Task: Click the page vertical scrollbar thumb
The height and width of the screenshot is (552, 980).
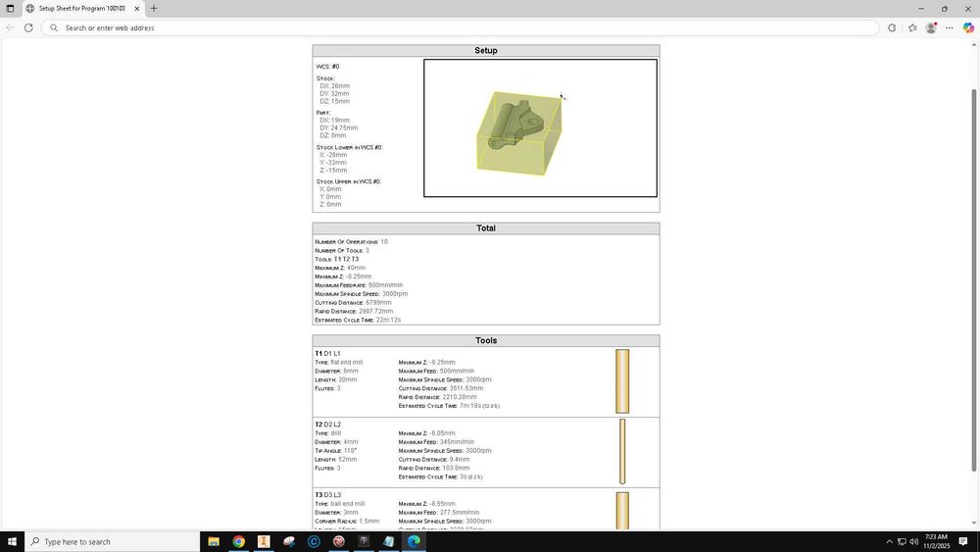Action: [x=974, y=280]
